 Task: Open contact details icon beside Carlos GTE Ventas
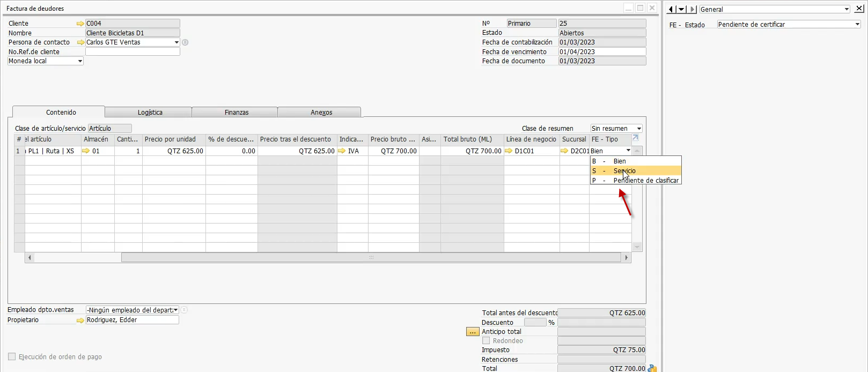pos(185,42)
